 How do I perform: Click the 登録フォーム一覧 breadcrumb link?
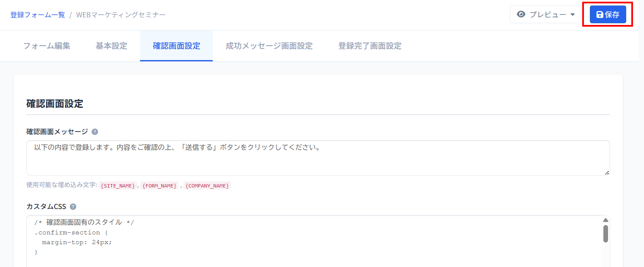click(x=37, y=14)
